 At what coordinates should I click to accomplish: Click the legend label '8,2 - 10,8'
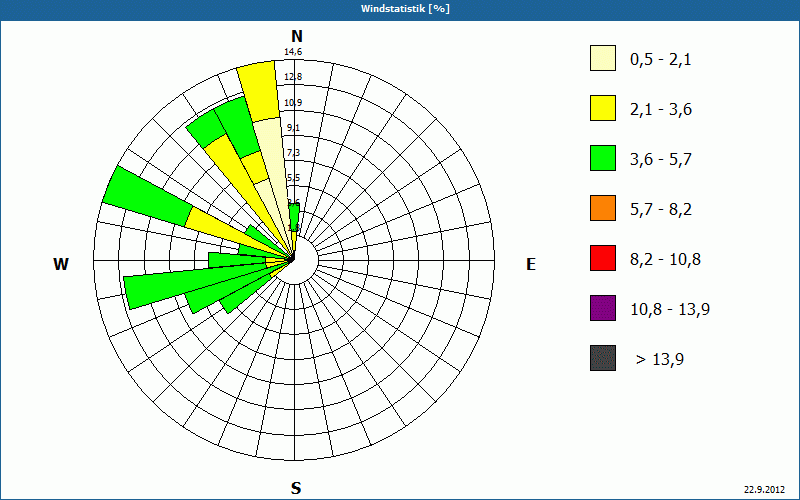[x=665, y=260]
